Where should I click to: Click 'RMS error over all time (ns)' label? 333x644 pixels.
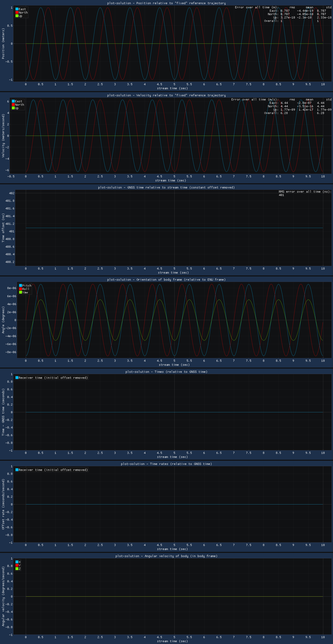[x=305, y=192]
